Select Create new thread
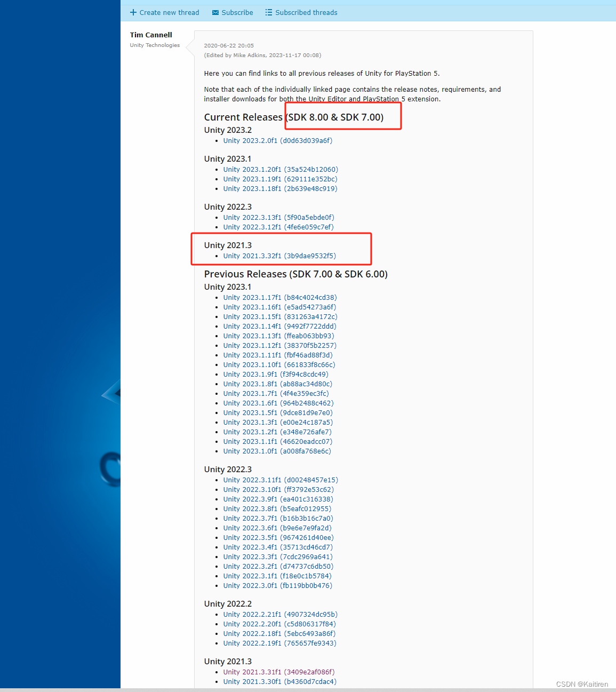This screenshot has width=616, height=692. click(169, 12)
